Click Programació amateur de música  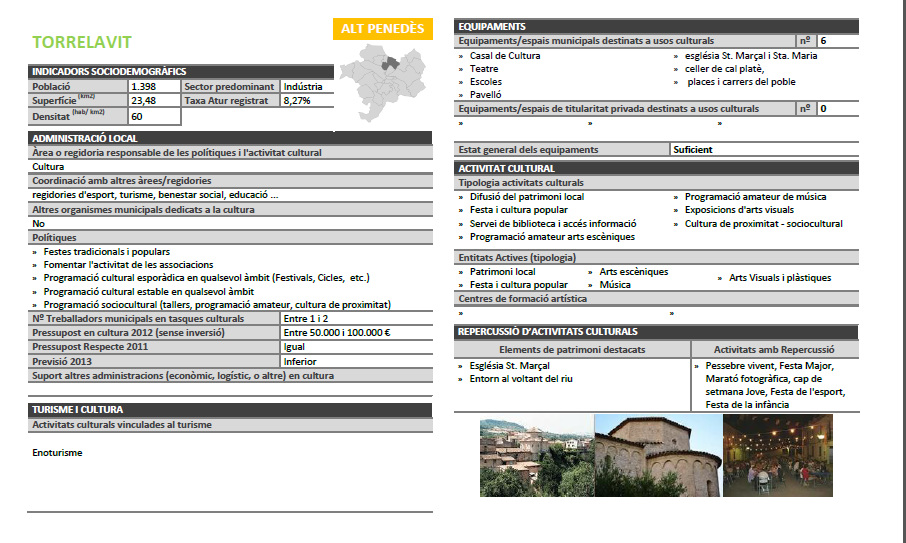click(x=756, y=197)
